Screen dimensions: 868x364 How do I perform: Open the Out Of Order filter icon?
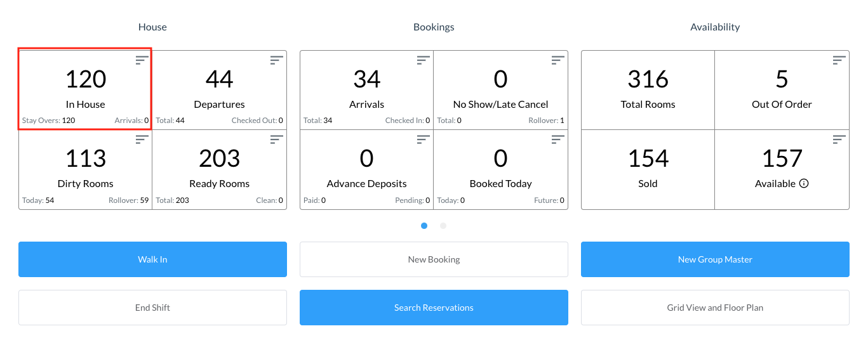click(839, 60)
